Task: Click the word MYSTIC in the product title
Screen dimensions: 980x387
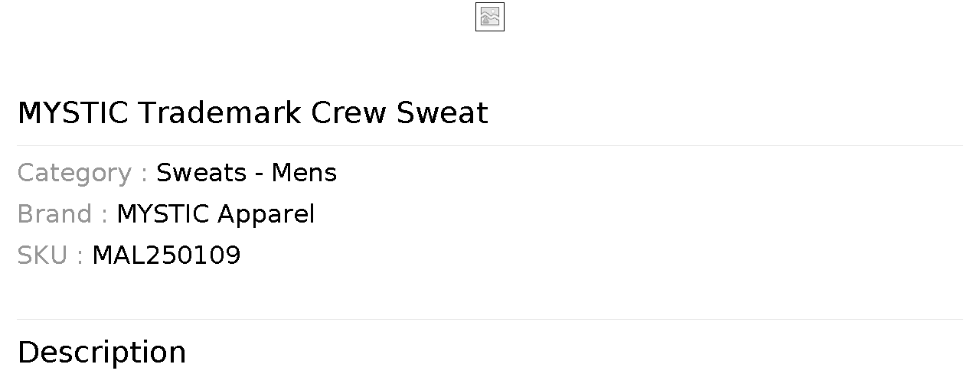Action: (73, 113)
